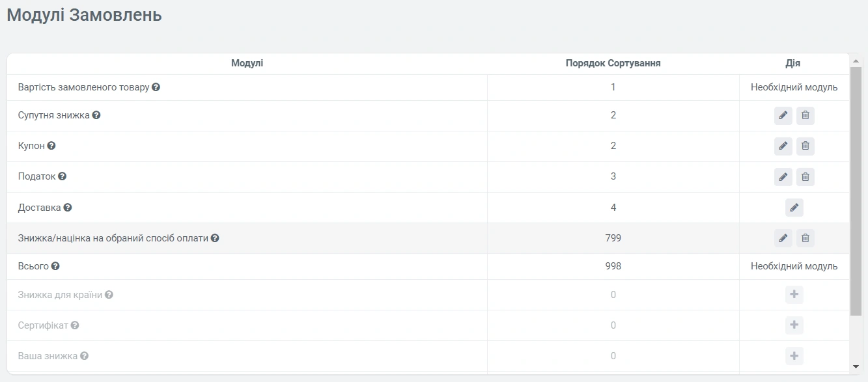Click the scrollbar up arrow
The width and height of the screenshot is (868, 382).
pos(856,60)
